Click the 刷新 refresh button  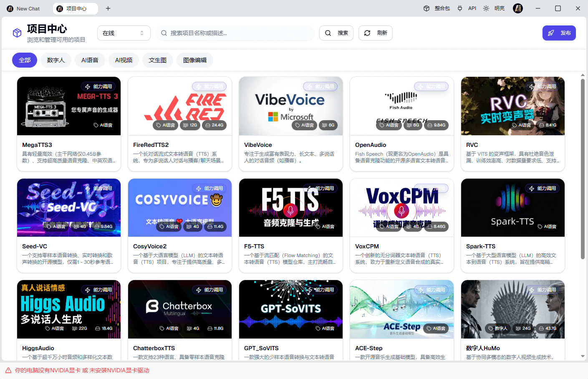coord(375,33)
